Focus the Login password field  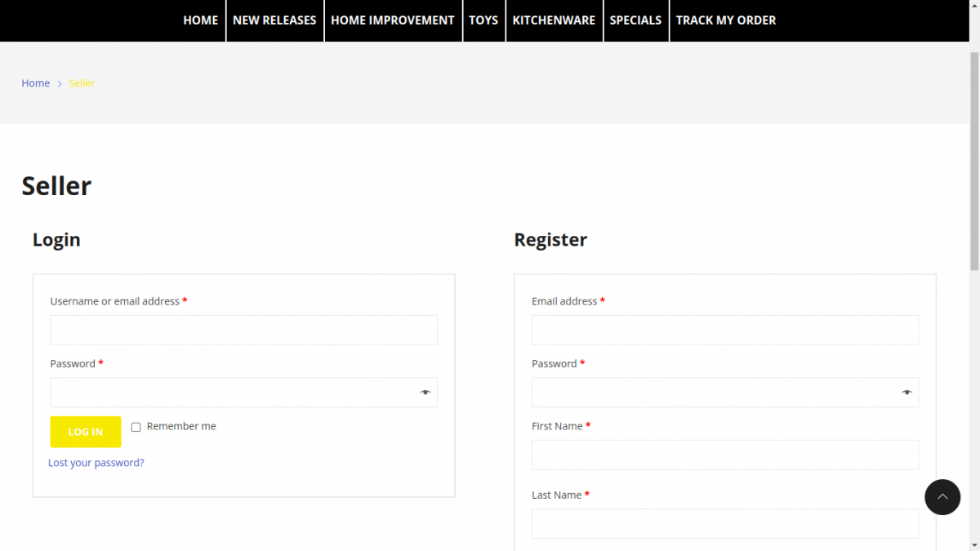(x=243, y=393)
